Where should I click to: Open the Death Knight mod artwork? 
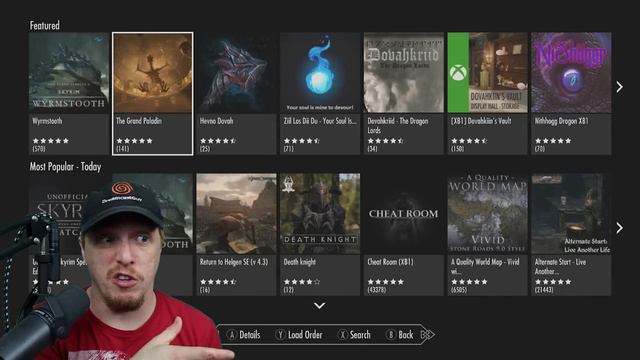[x=320, y=213]
